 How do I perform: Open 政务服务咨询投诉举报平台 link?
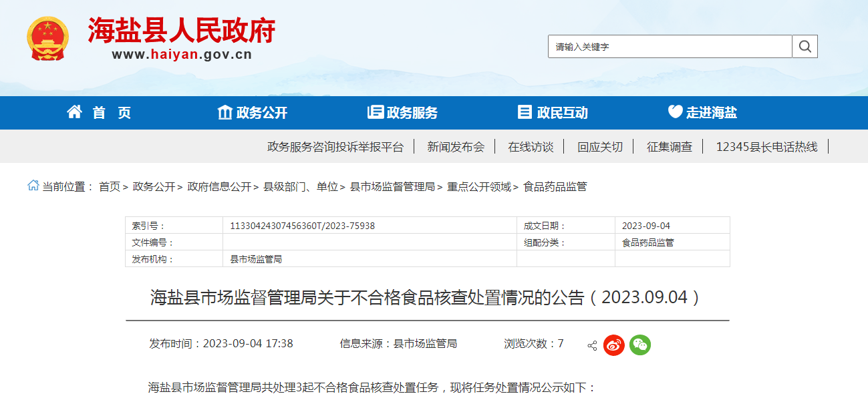click(x=335, y=147)
